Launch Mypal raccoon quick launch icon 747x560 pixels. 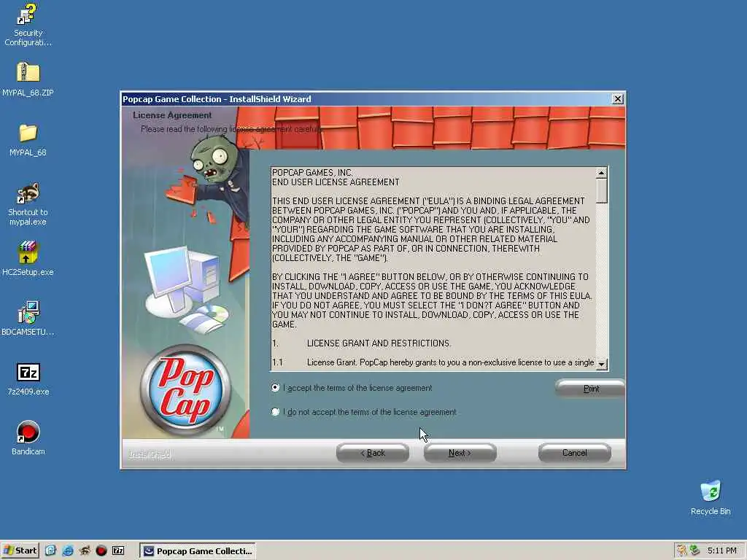tap(85, 551)
